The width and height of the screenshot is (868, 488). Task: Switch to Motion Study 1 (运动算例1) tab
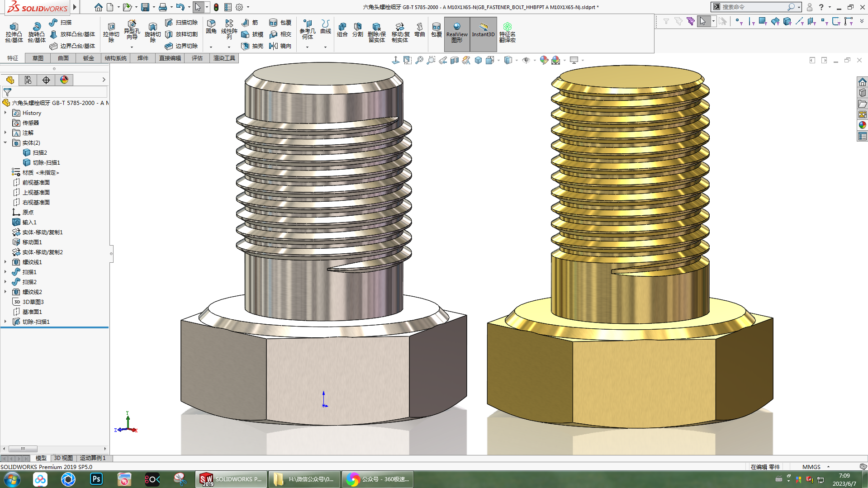click(93, 458)
